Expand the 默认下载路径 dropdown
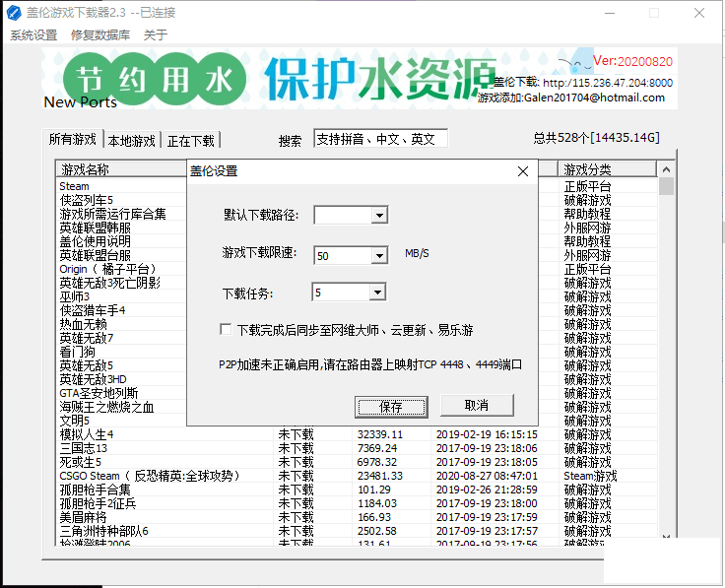The width and height of the screenshot is (725, 588). (x=379, y=216)
